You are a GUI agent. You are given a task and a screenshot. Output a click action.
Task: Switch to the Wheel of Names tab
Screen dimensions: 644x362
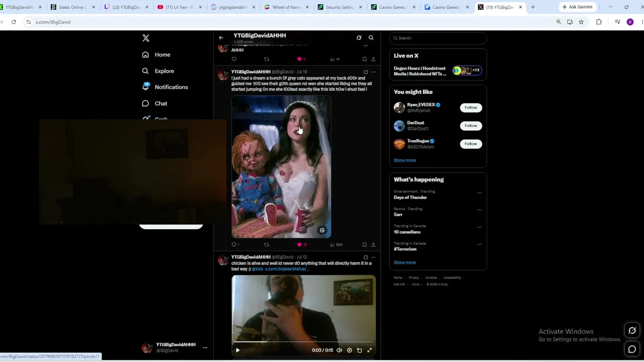pyautogui.click(x=287, y=7)
